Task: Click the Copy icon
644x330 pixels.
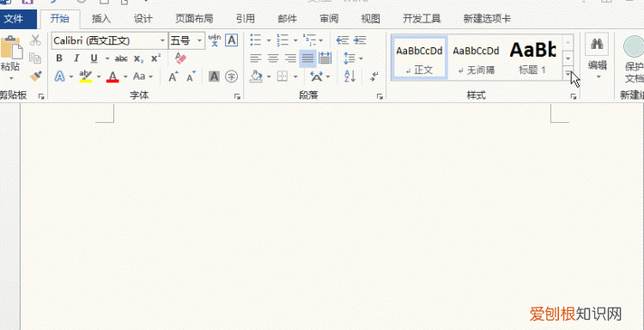Action: tap(36, 58)
